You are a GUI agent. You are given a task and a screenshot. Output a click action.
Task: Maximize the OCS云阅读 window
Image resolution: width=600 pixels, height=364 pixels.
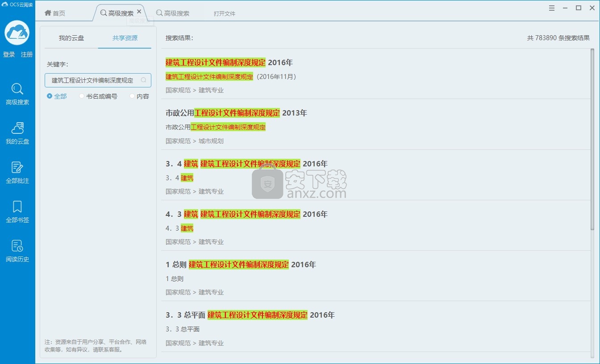click(x=579, y=8)
